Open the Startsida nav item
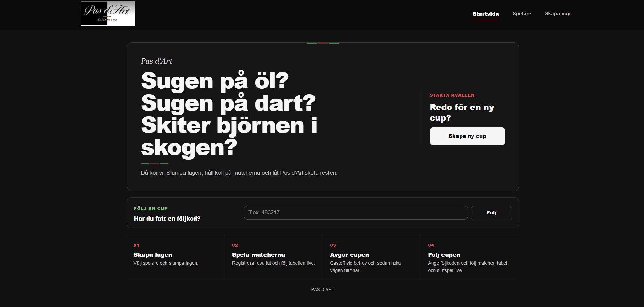 pos(486,14)
